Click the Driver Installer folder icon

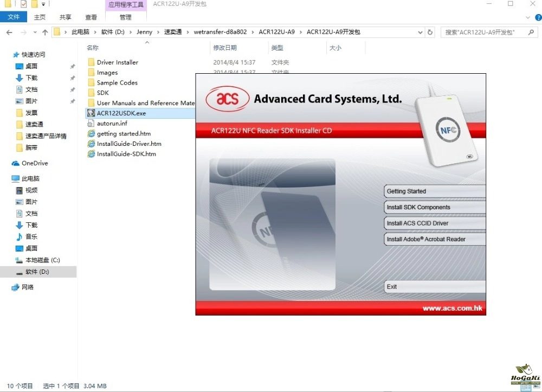(x=91, y=62)
